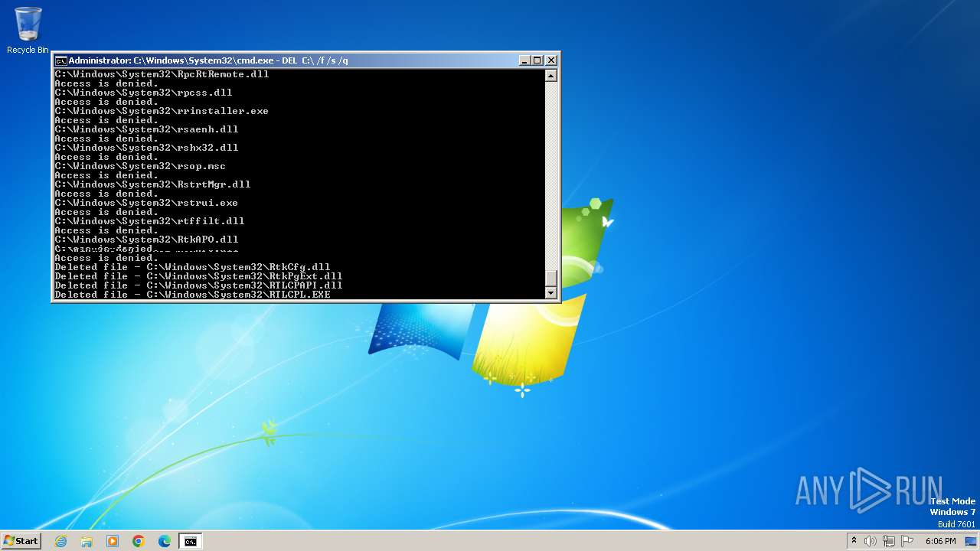Open the Start menu
Screen dimensions: 980x551
21,540
